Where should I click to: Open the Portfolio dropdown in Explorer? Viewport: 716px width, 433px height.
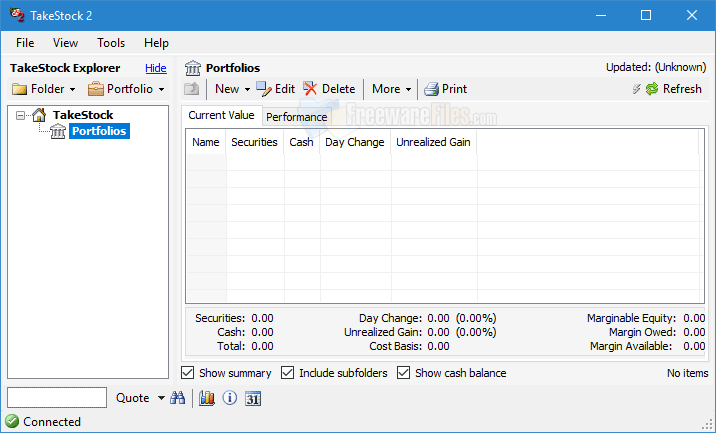[126, 89]
